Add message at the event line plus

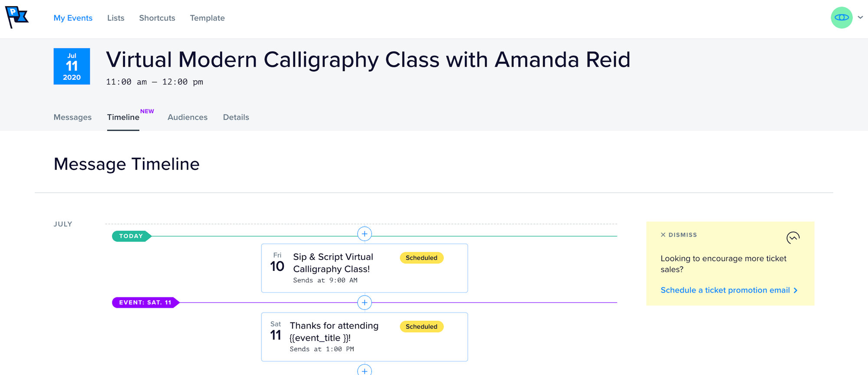click(365, 303)
